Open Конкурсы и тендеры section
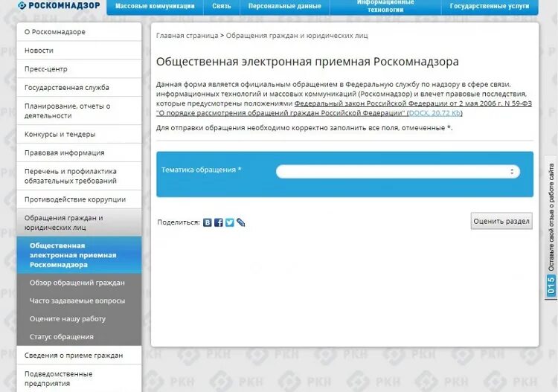 pyautogui.click(x=79, y=135)
